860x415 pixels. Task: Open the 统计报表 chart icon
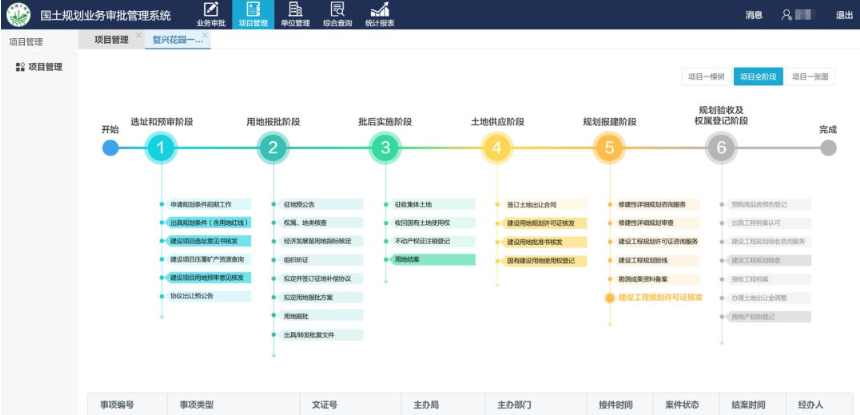click(x=379, y=10)
